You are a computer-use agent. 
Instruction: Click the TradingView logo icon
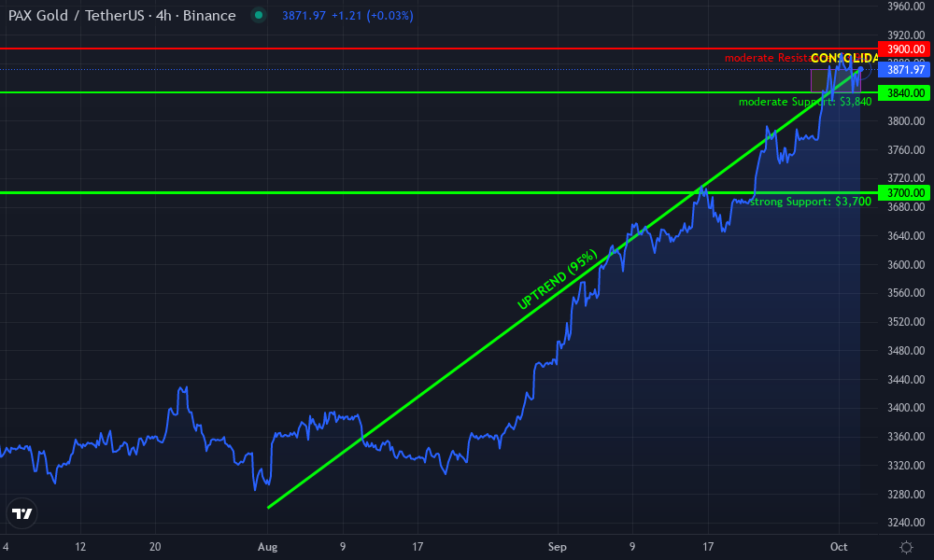(x=22, y=512)
